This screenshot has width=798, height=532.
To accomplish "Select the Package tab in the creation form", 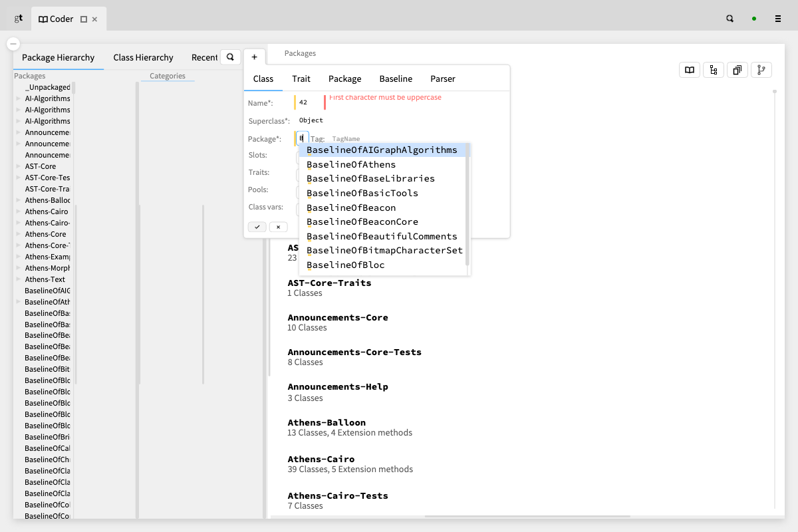I will (x=345, y=78).
